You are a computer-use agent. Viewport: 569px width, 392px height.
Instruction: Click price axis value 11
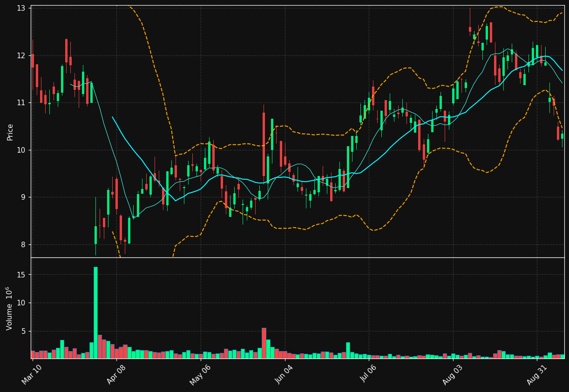21,103
